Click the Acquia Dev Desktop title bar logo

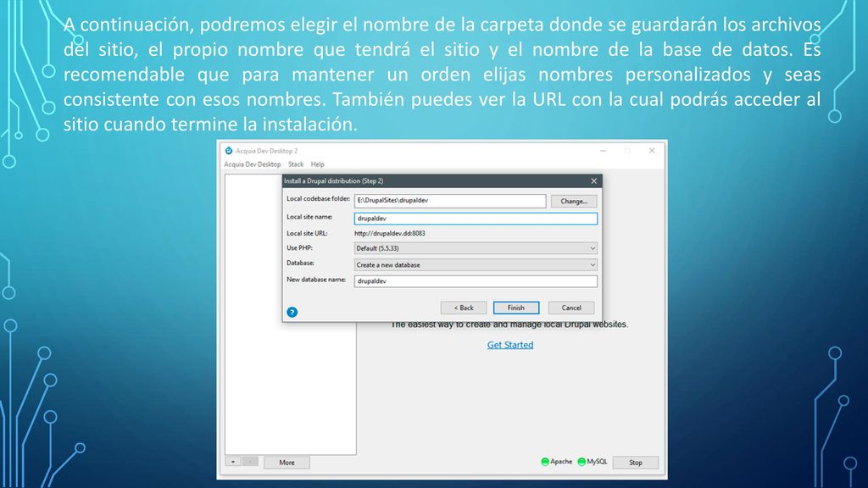(x=229, y=151)
